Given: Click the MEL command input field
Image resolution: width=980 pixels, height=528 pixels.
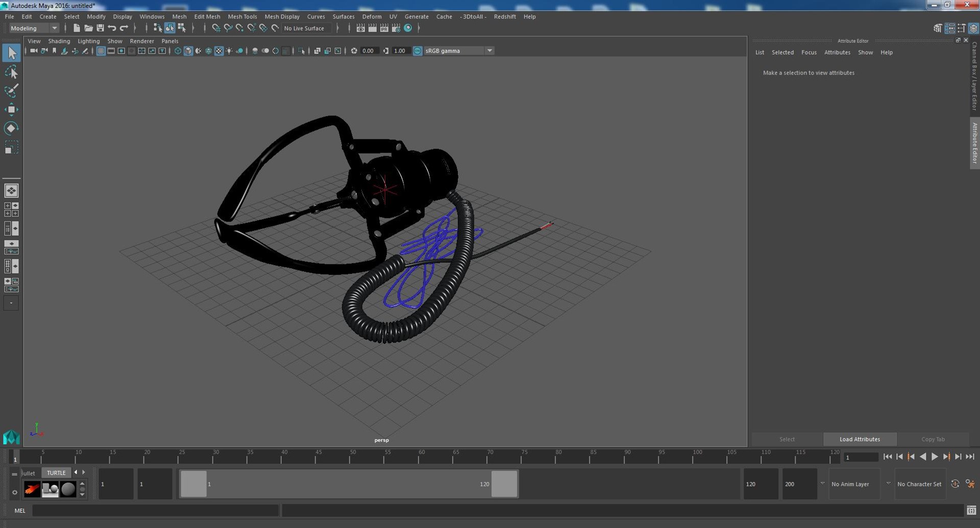Looking at the screenshot, I should click(156, 510).
